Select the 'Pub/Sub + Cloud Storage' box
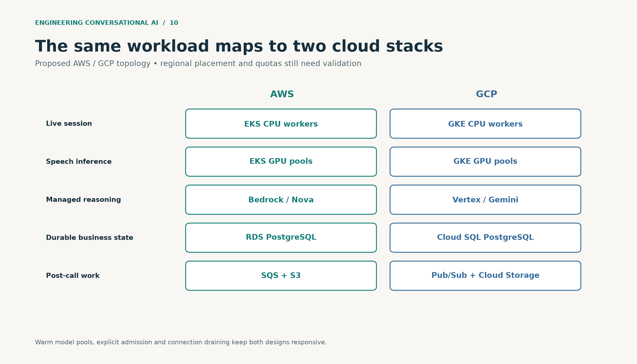The width and height of the screenshot is (637, 364). pos(485,276)
